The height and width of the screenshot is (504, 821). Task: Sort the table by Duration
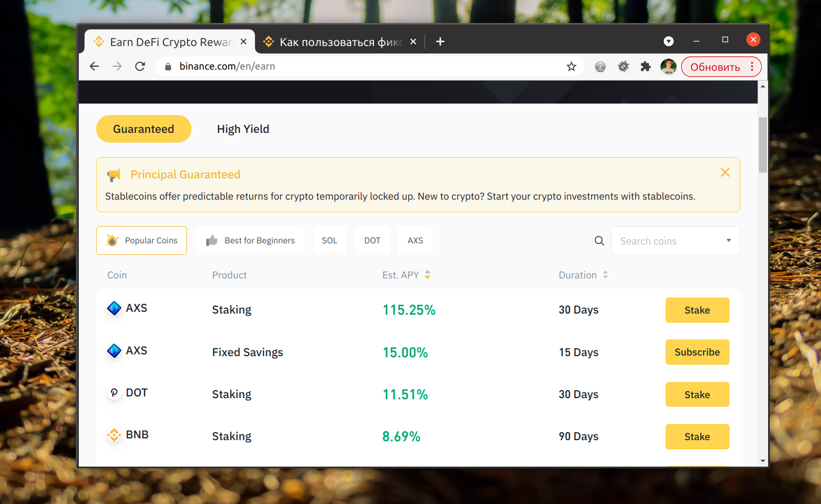tap(605, 275)
